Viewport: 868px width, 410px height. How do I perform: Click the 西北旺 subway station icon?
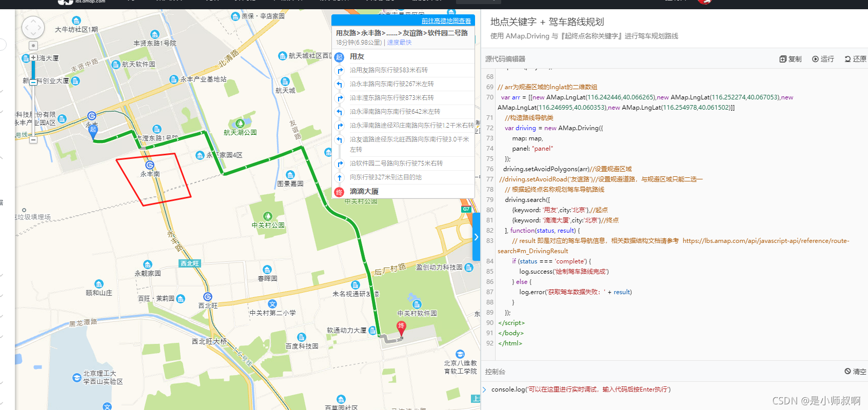(x=208, y=297)
